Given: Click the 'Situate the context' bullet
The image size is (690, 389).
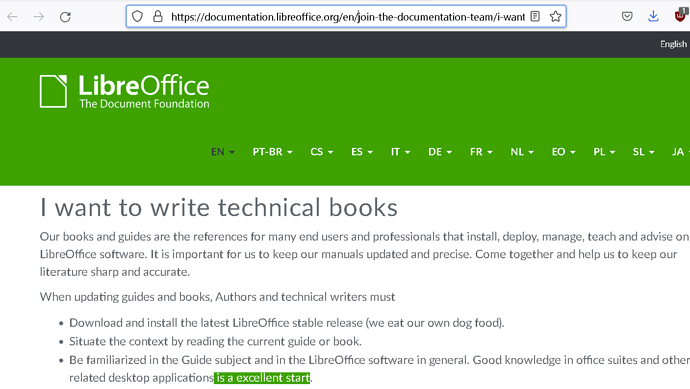Looking at the screenshot, I should pos(215,341).
